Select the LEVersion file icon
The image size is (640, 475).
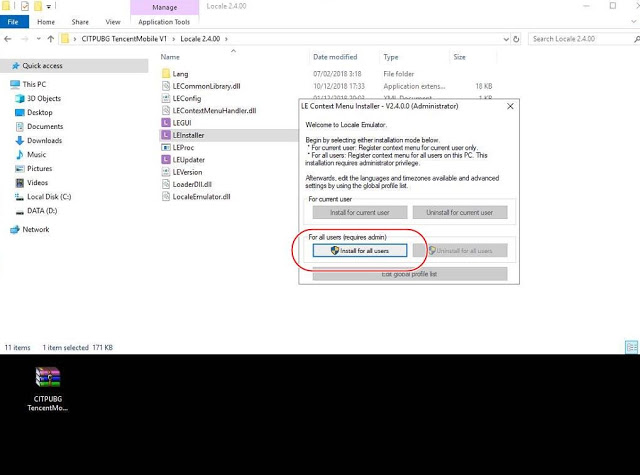(166, 172)
